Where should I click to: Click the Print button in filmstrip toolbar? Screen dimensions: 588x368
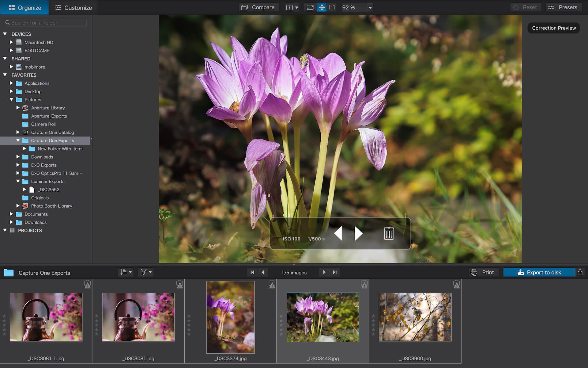point(483,272)
